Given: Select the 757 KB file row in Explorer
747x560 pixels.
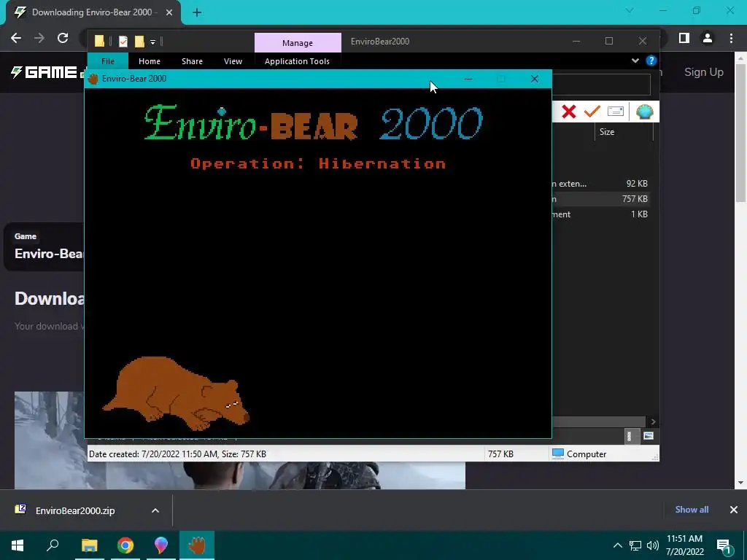Looking at the screenshot, I should [601, 199].
